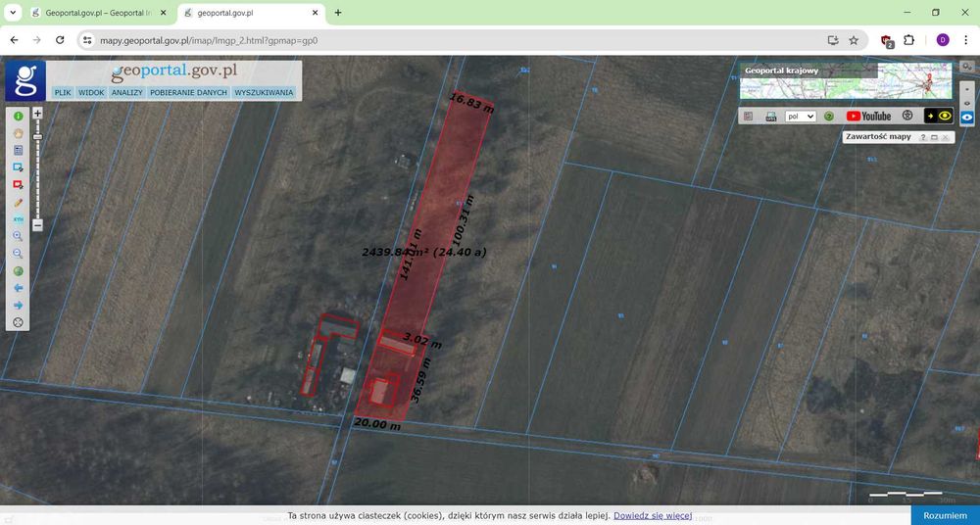Image resolution: width=980 pixels, height=525 pixels.
Task: Click the blue geoportal g logo
Action: 25,80
